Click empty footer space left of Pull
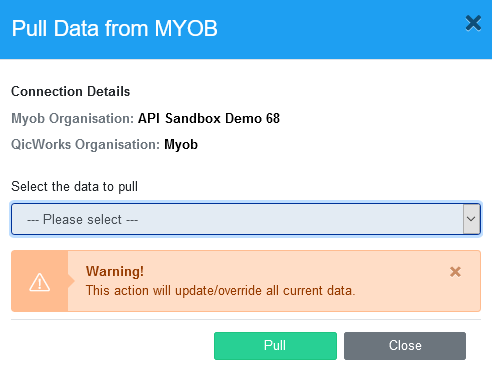492x378 pixels. [112, 346]
